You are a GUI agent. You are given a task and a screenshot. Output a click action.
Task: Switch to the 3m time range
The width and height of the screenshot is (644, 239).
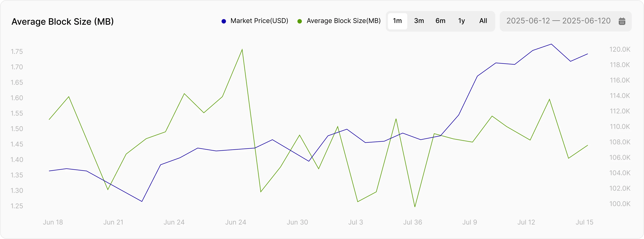419,21
